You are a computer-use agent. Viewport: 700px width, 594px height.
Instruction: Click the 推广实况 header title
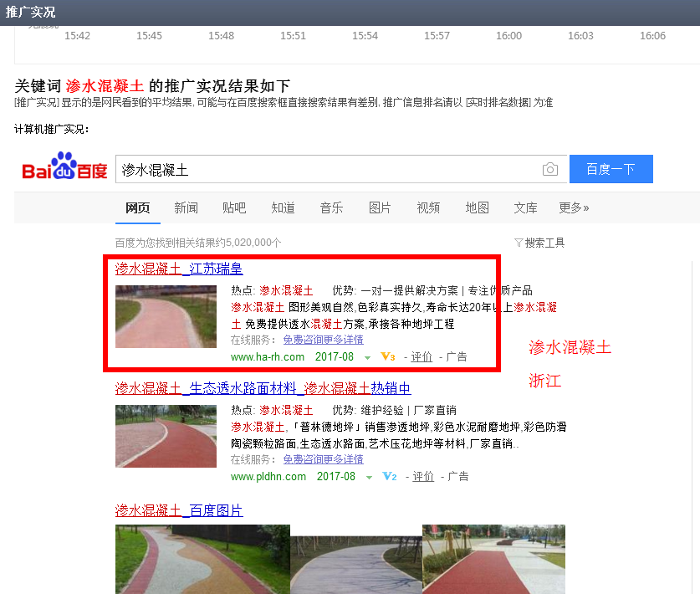(30, 12)
